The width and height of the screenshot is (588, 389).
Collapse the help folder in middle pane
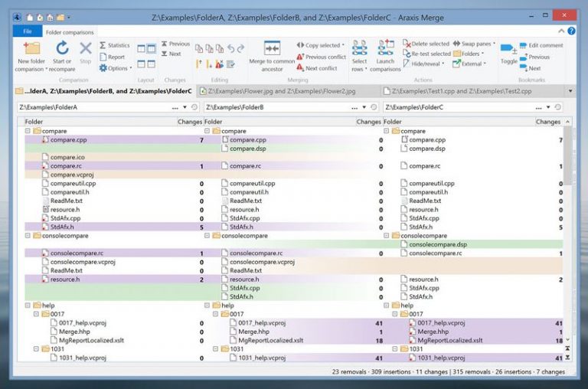(207, 306)
